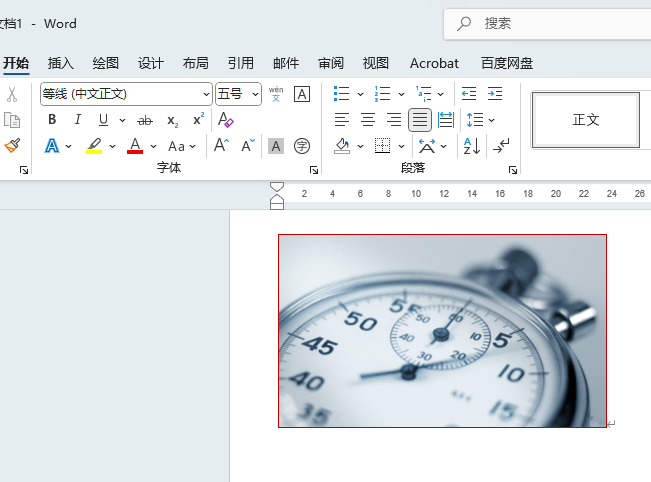Apply numbered list icon
651x482 pixels.
click(x=382, y=94)
